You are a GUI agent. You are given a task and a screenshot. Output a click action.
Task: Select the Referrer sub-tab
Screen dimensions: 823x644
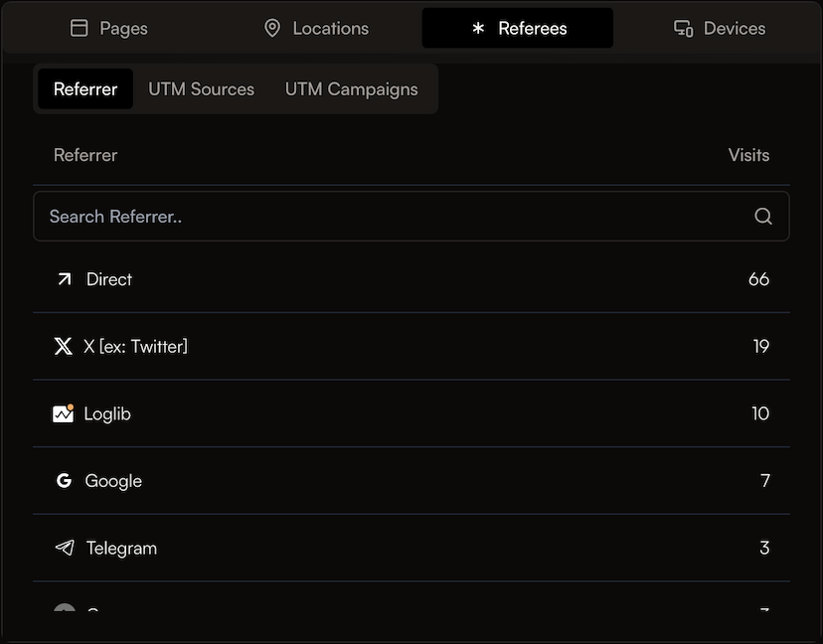[85, 88]
